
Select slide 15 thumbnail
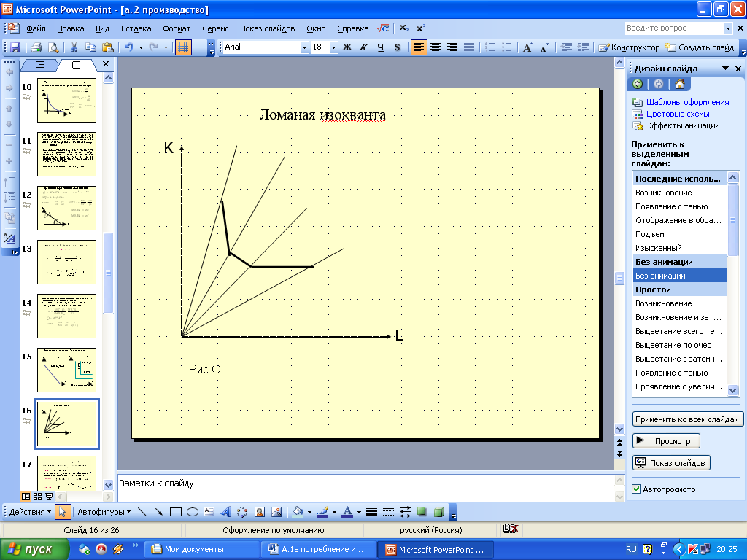[x=66, y=370]
